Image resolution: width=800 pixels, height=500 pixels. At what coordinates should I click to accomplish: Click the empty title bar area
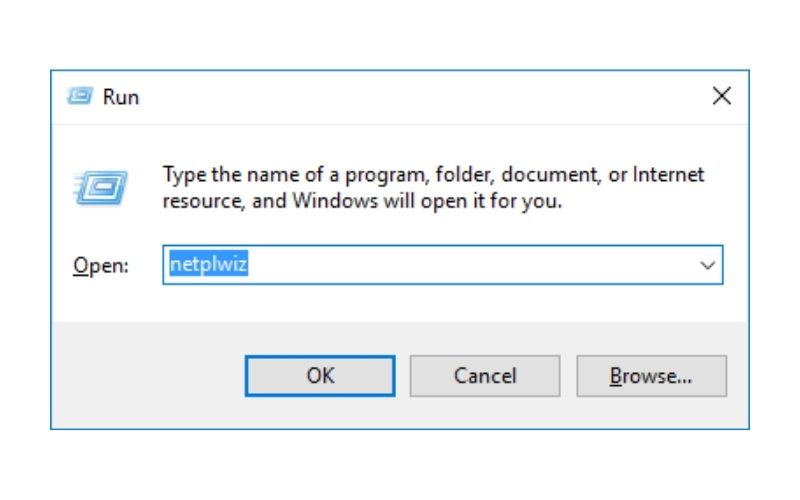click(423, 97)
